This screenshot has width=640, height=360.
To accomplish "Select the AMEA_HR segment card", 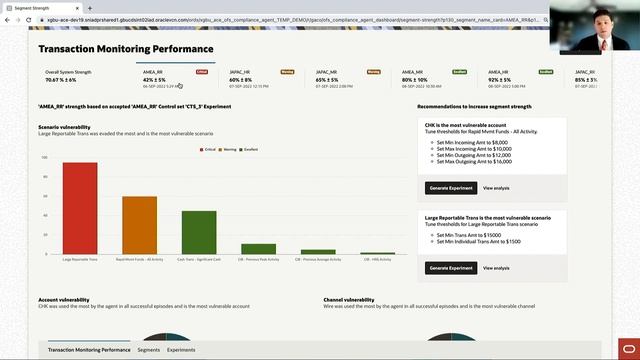I will click(x=520, y=78).
